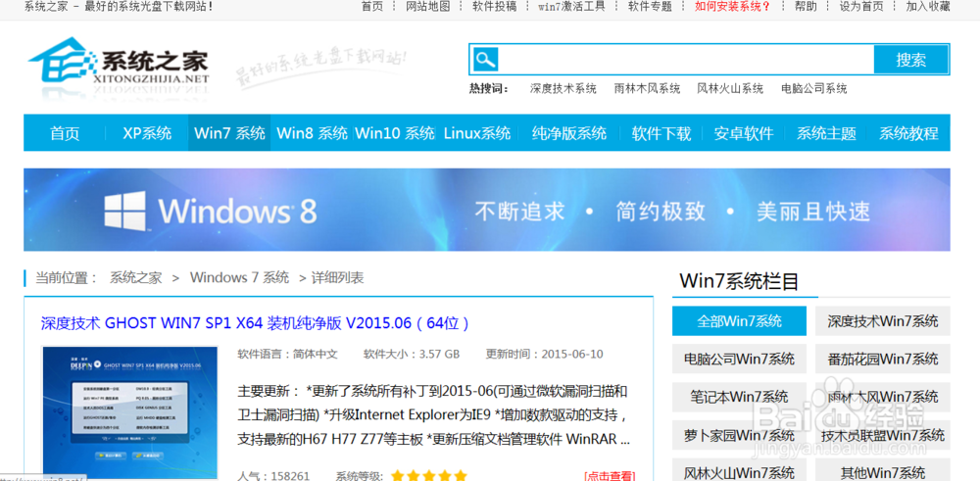Click the update date 2015-06-10 text
The width and height of the screenshot is (980, 481).
572,355
